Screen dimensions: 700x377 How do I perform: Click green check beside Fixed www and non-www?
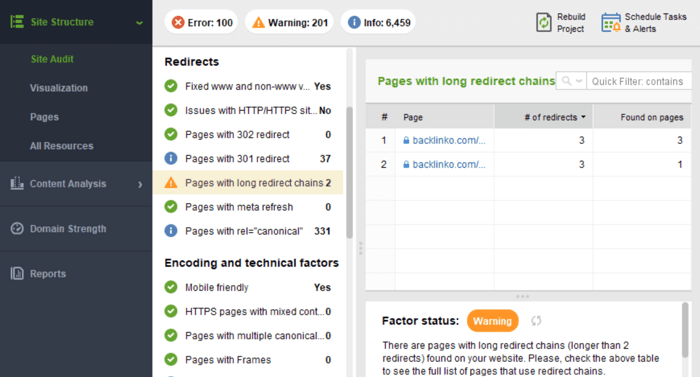pos(171,86)
